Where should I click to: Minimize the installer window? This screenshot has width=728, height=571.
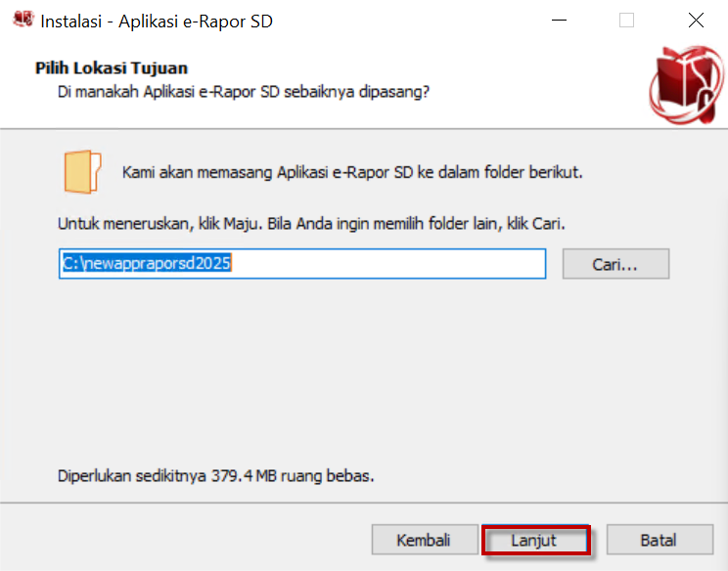559,21
